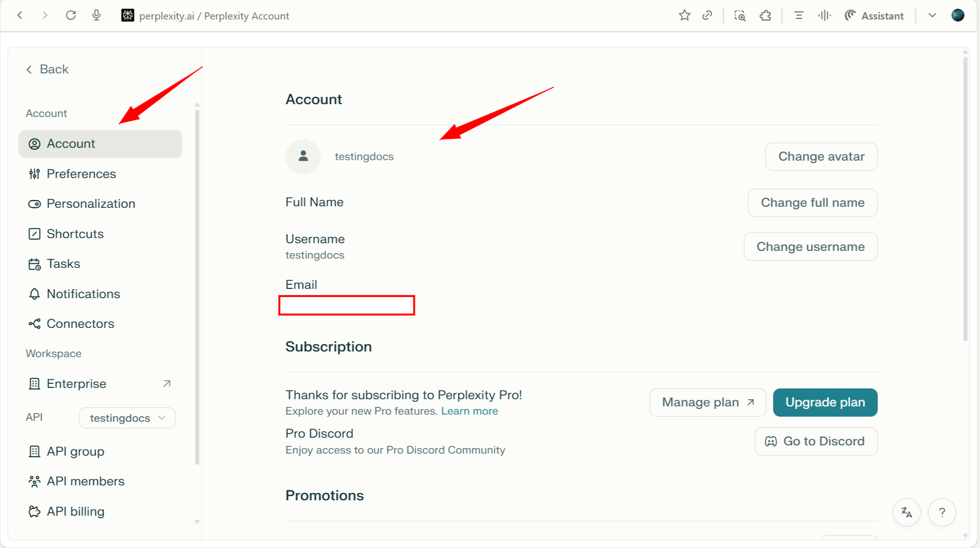Click the Tasks calendar icon
Viewport: 980px width, 548px height.
[34, 264]
